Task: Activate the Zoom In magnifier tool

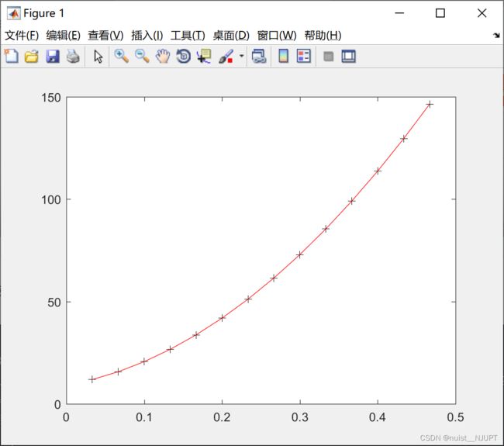Action: (x=122, y=57)
